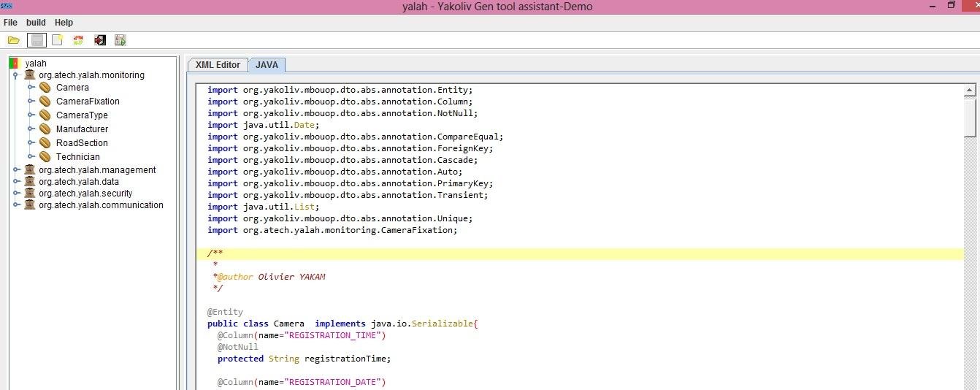Screen dimensions: 980x390
Task: Click the protected String registrationTime line
Action: 304,359
